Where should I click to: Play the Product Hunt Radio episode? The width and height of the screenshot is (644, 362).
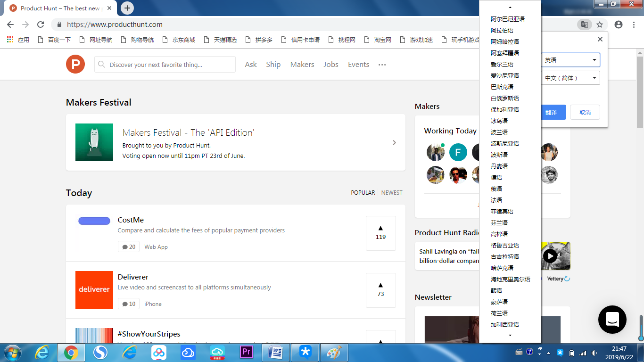pos(550,256)
